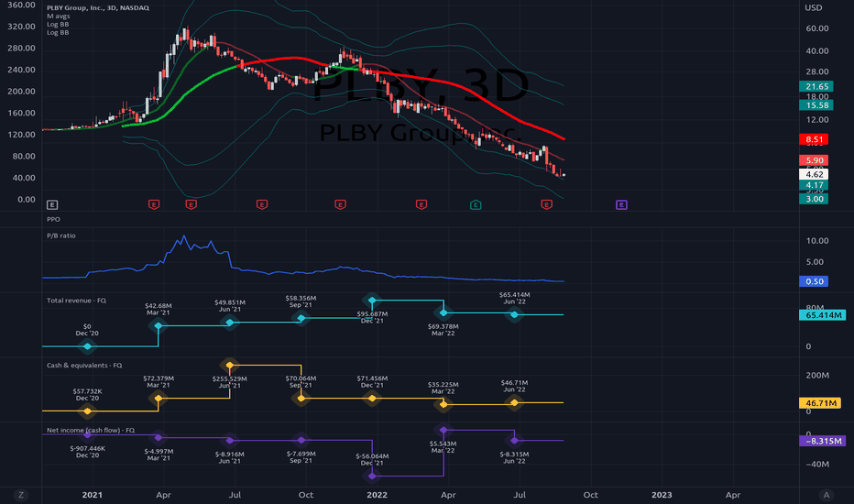
Task: Click the earnings marker near May 2021
Action: (191, 205)
